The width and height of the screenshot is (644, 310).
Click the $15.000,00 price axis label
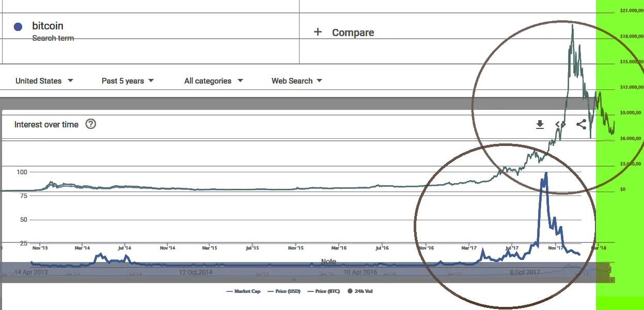click(x=631, y=61)
